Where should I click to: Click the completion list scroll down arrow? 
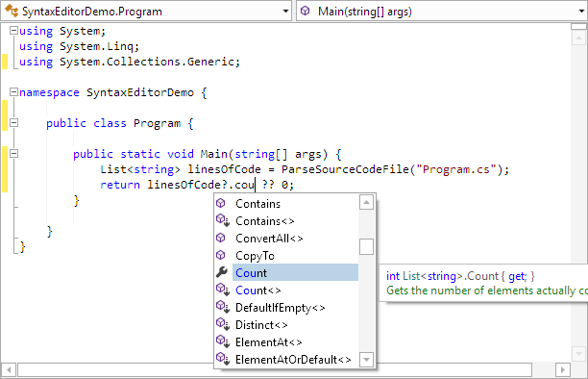tap(366, 360)
